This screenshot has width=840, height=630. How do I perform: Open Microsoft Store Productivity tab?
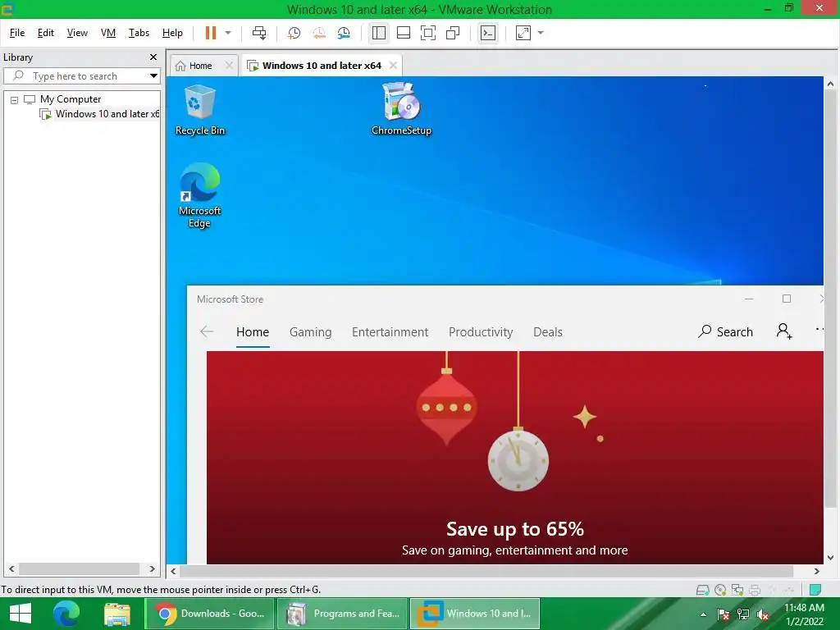[481, 332]
